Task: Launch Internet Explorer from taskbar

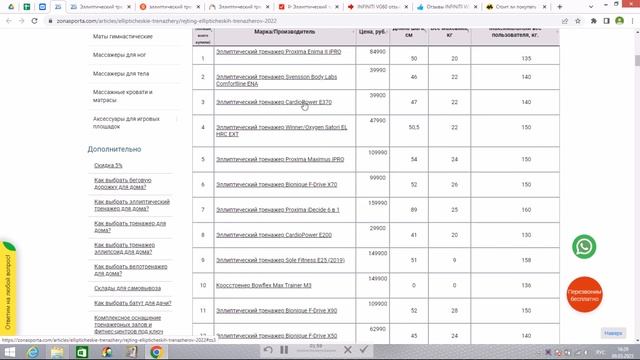Action: tap(33, 352)
